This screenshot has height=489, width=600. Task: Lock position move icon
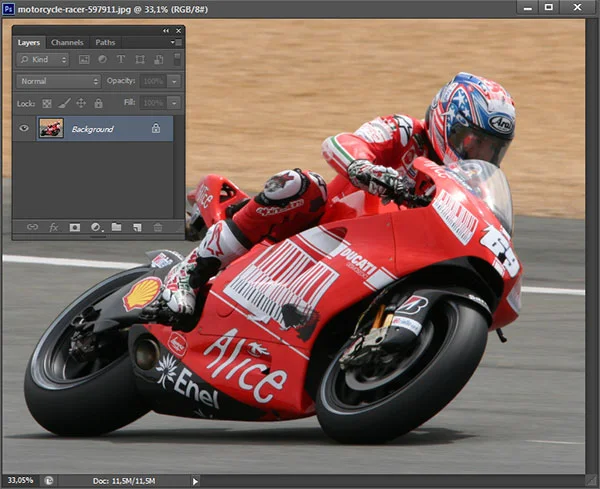(81, 103)
